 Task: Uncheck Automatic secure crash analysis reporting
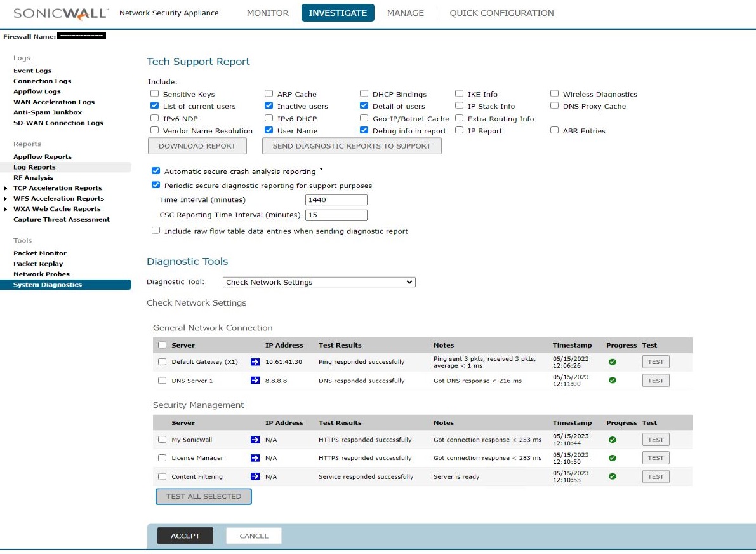pos(156,171)
